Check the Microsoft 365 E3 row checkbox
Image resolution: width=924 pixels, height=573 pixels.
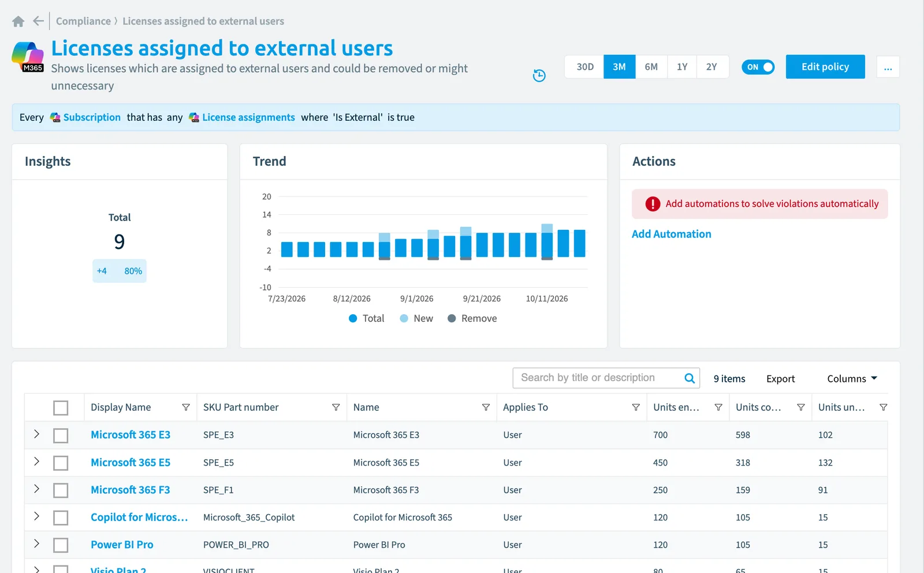[x=61, y=436]
